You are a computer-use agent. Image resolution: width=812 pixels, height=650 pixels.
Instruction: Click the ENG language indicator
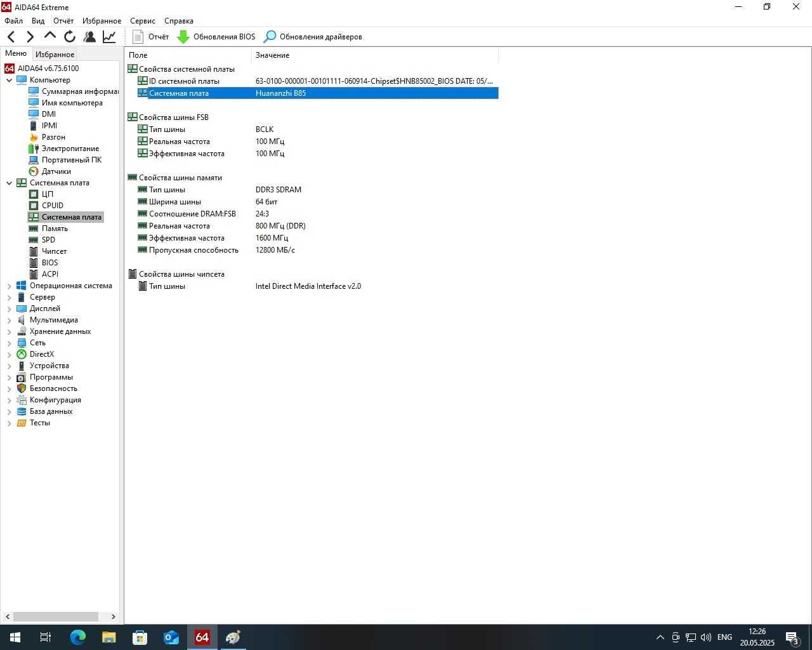pos(724,637)
